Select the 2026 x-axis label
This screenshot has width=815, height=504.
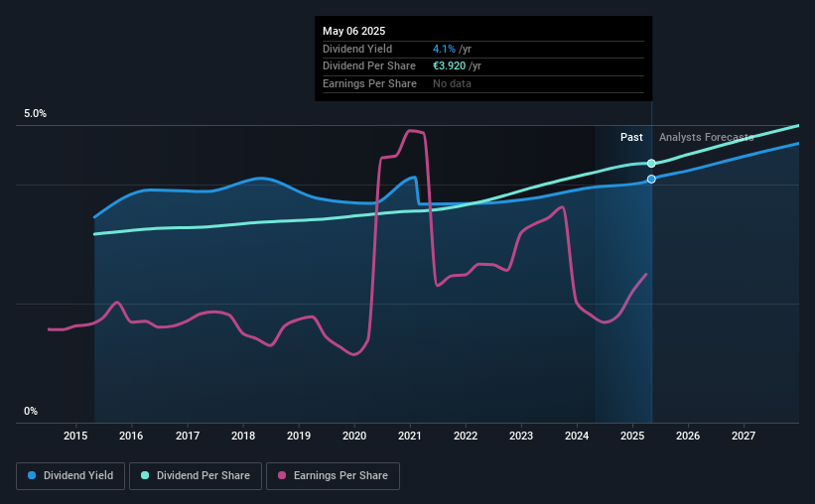(688, 436)
